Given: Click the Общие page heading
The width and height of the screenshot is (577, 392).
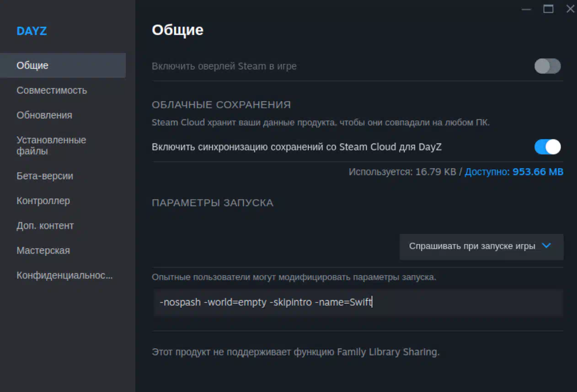Looking at the screenshot, I should [177, 30].
